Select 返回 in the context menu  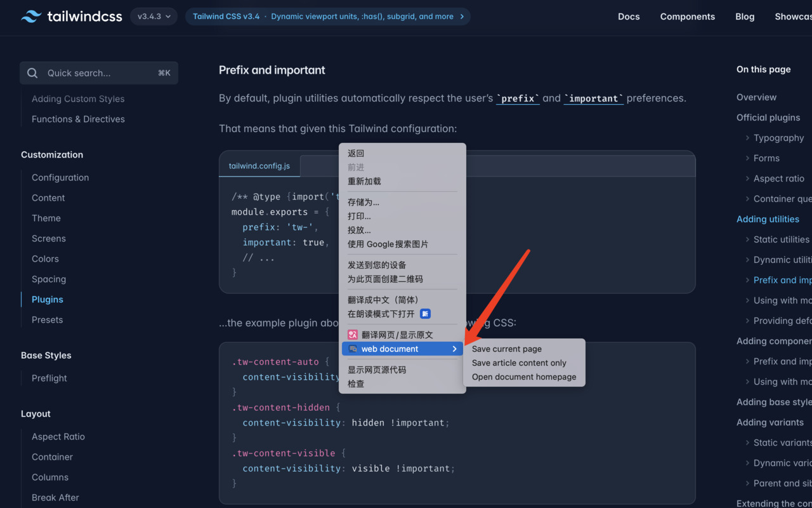point(402,153)
